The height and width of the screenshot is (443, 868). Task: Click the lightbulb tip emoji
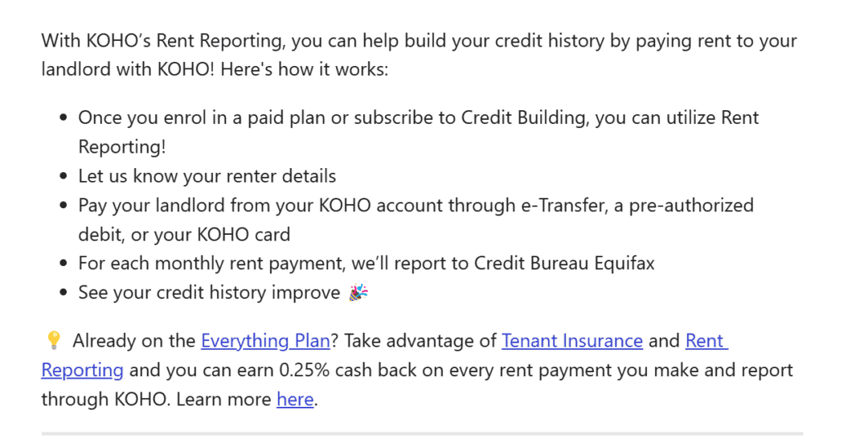pos(53,340)
